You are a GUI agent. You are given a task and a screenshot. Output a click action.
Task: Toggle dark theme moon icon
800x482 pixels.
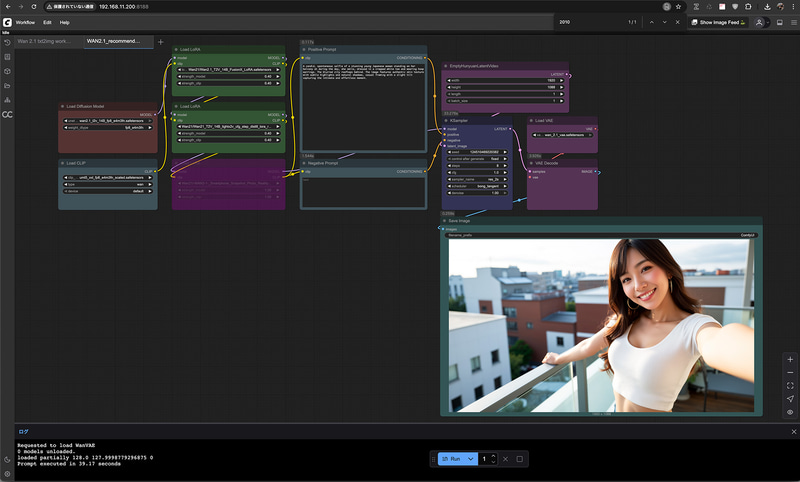[7, 460]
